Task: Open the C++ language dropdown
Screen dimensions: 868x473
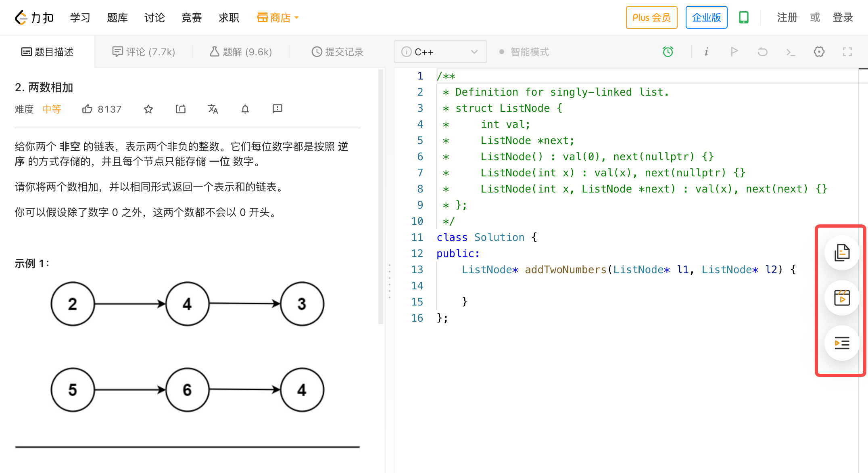Action: coord(440,52)
